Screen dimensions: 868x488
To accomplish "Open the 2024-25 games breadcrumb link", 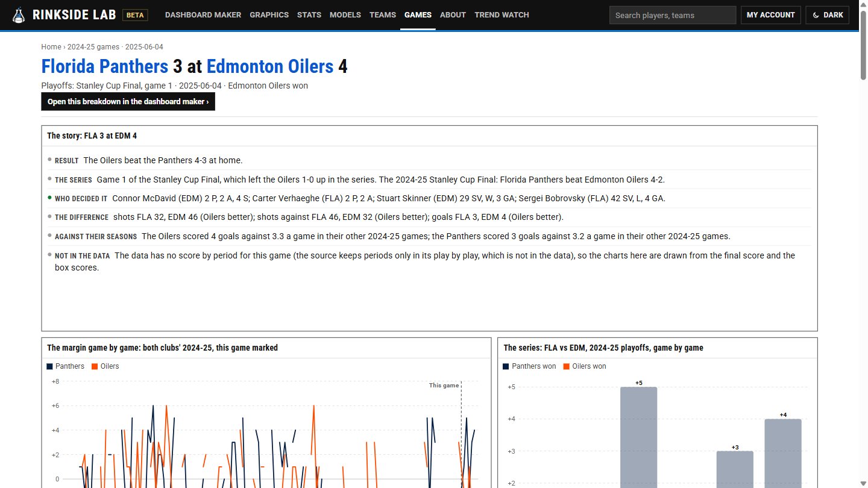I will coord(92,47).
